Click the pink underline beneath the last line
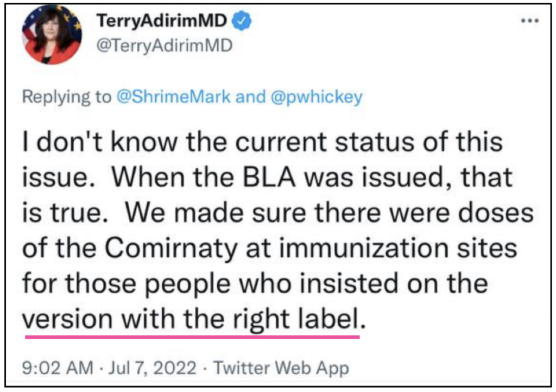 click(x=192, y=337)
